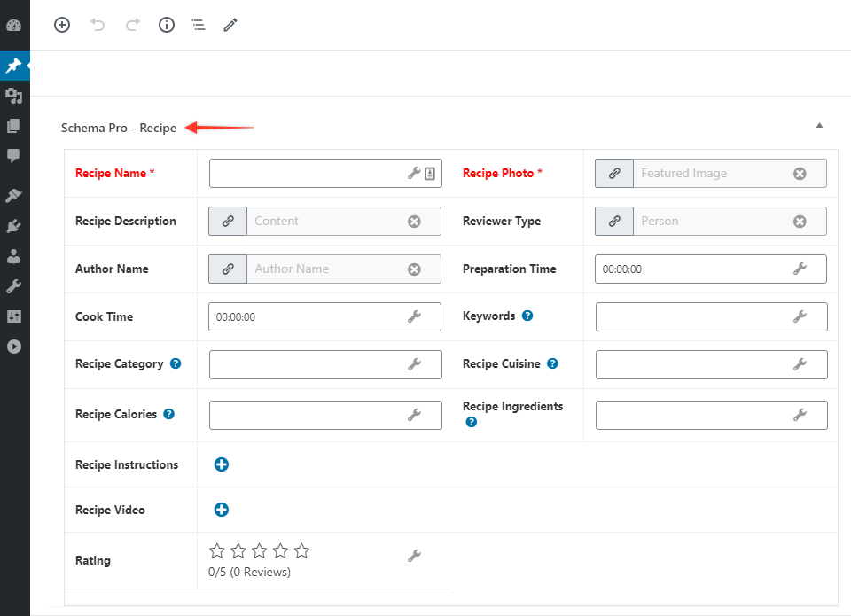Open the block list view icon

[x=199, y=25]
